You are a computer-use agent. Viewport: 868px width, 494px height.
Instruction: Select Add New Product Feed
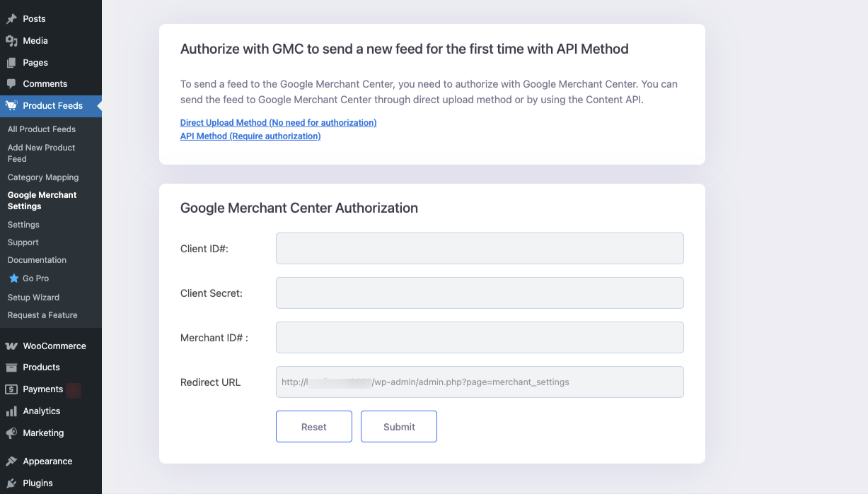coord(41,153)
